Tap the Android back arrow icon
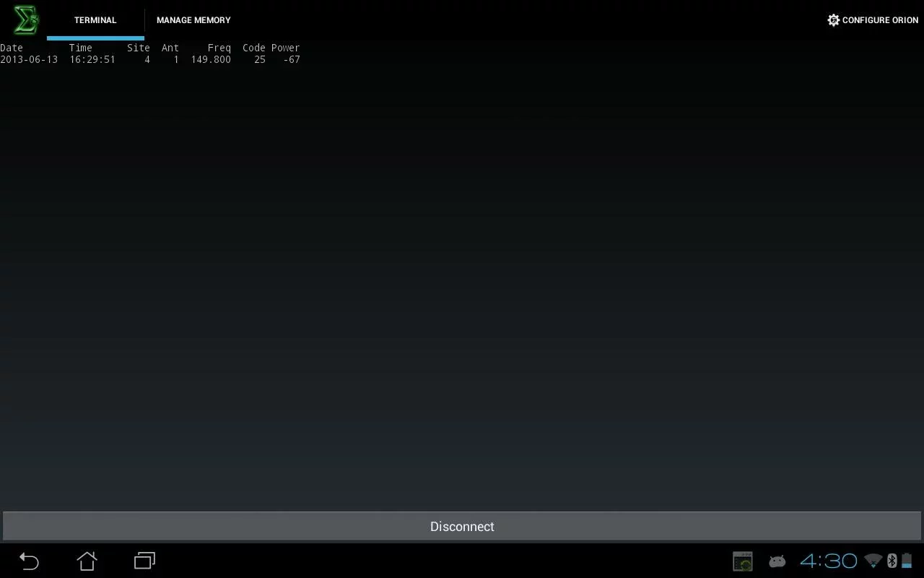 (29, 561)
